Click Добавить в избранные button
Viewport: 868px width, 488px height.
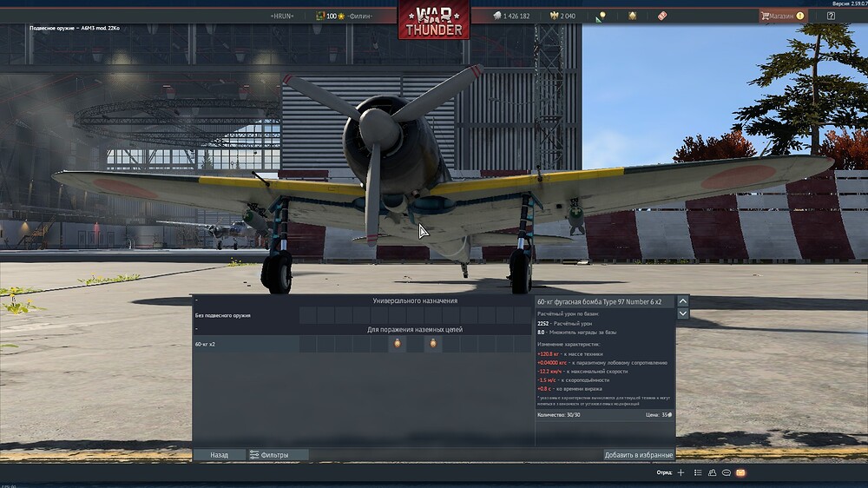click(638, 455)
